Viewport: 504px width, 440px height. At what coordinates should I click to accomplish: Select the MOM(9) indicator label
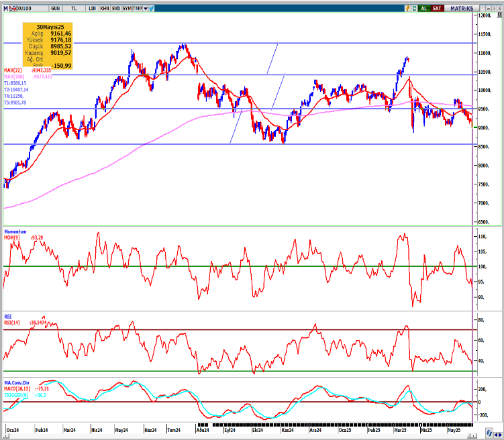click(x=12, y=237)
